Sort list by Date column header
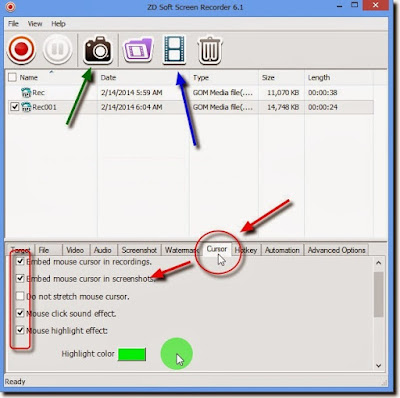Viewport: 400px width, 398px height. pos(108,78)
